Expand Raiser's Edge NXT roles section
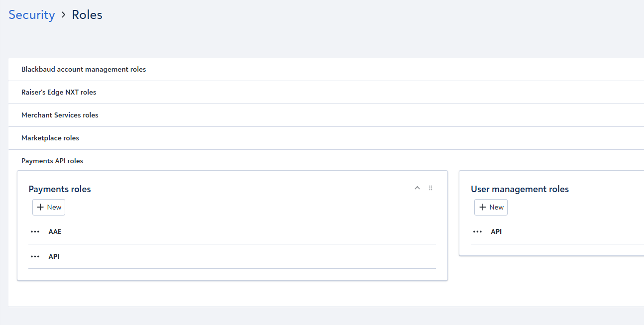 point(326,93)
